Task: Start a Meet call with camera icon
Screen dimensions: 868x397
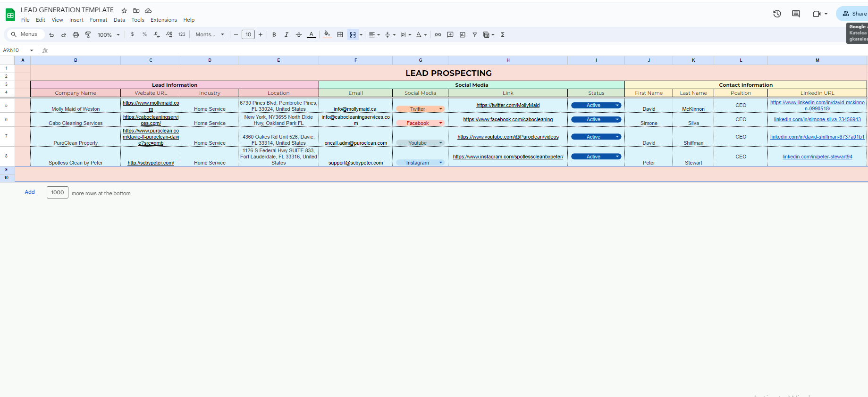Action: 817,14
